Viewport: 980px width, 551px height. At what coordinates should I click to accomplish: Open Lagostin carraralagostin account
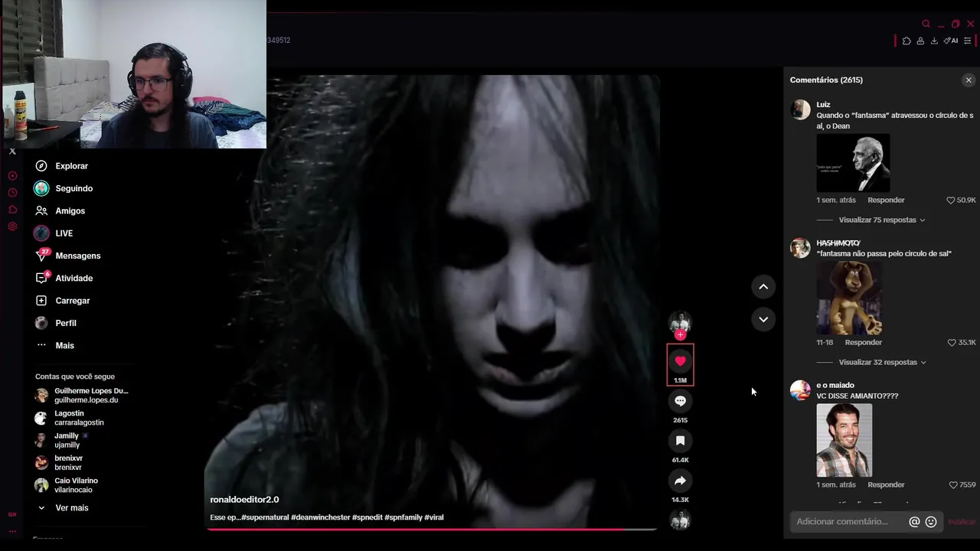point(69,418)
